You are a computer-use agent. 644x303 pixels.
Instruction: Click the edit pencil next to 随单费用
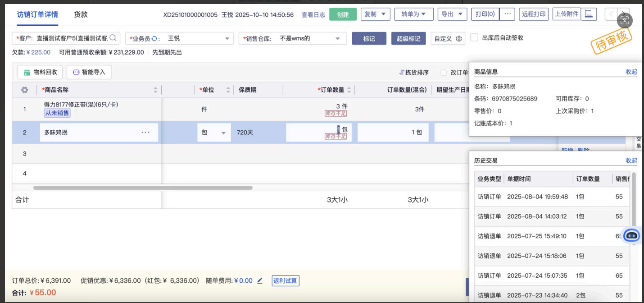click(260, 281)
